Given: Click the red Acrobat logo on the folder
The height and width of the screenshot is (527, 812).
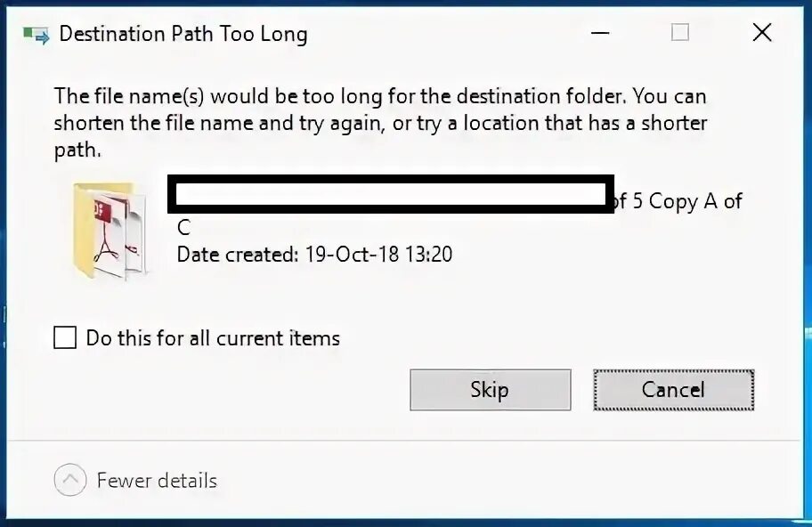Looking at the screenshot, I should 111,236.
